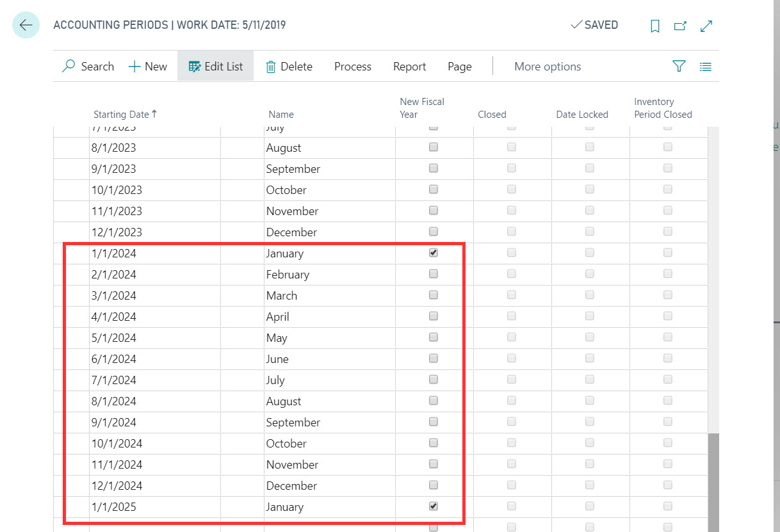Uncheck New Fiscal Year for 1/1/2024
The image size is (780, 532).
pyautogui.click(x=434, y=253)
